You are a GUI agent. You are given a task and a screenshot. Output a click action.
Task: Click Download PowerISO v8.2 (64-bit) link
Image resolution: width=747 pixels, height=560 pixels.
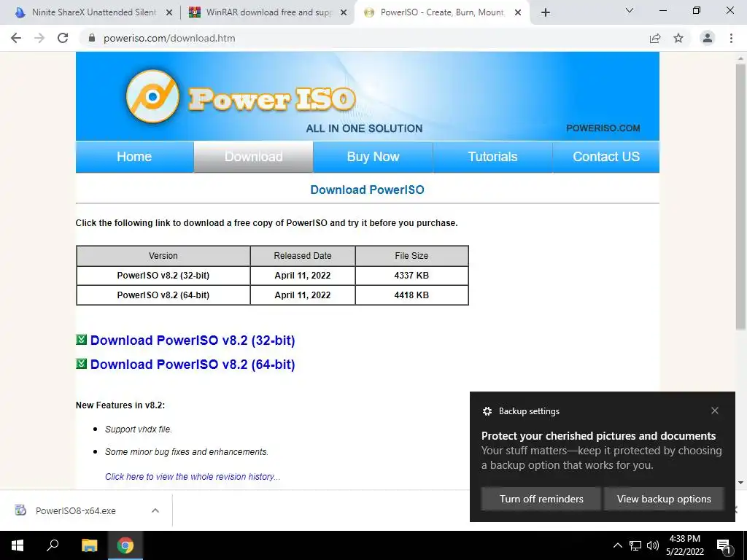[193, 365]
